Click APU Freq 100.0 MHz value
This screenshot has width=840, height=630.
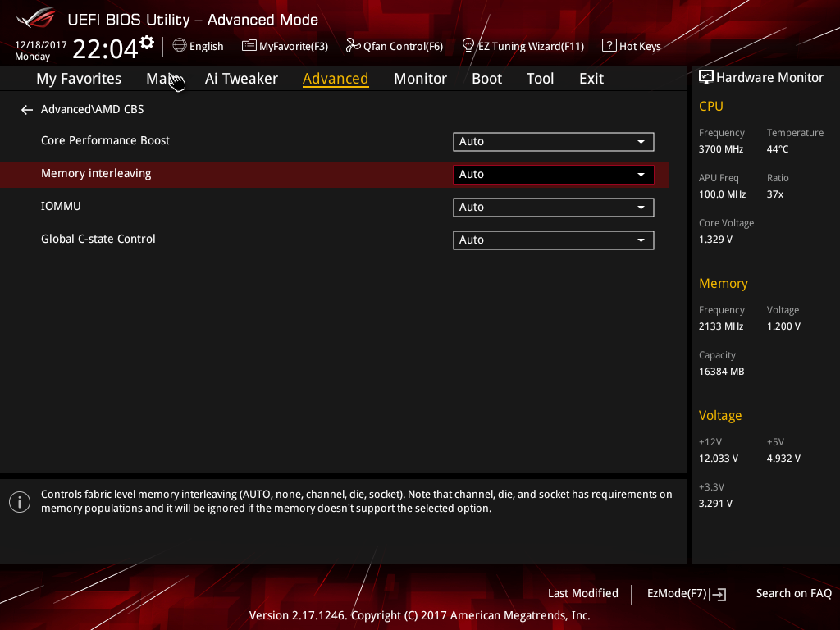tap(722, 194)
